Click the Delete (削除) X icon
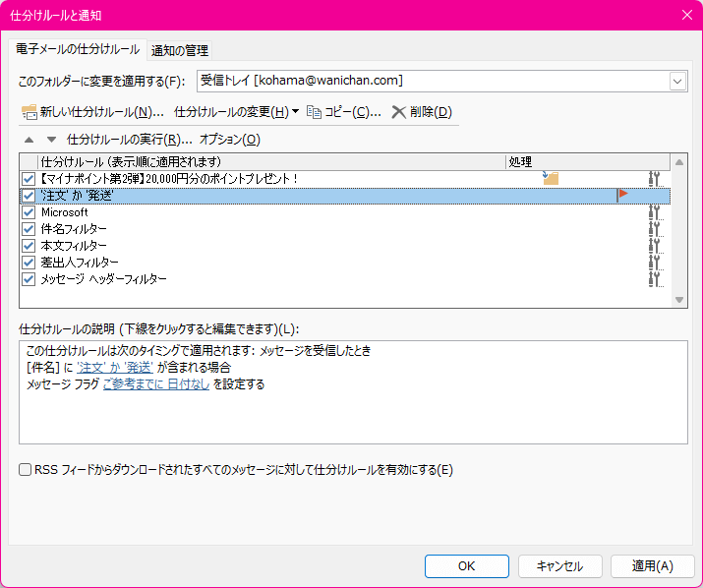This screenshot has width=703, height=588. [x=398, y=112]
